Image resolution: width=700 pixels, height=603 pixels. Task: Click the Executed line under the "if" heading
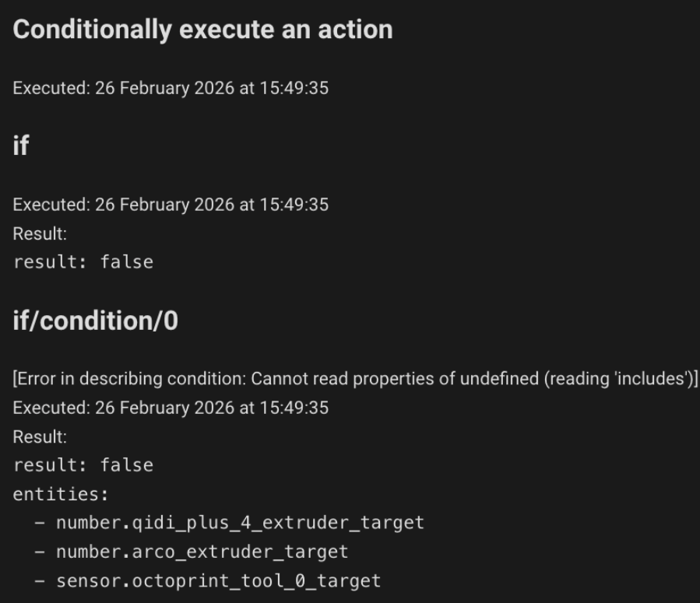171,205
